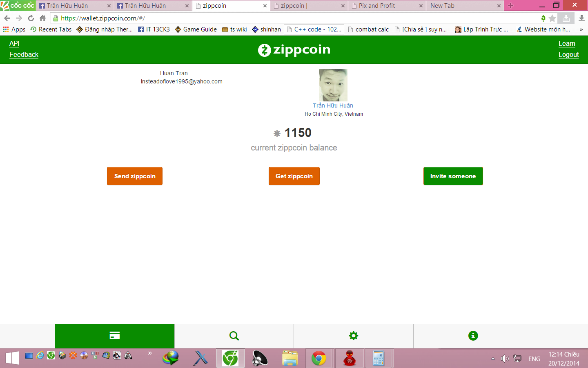The width and height of the screenshot is (588, 368).
Task: Open the Feedback link
Action: coord(24,54)
